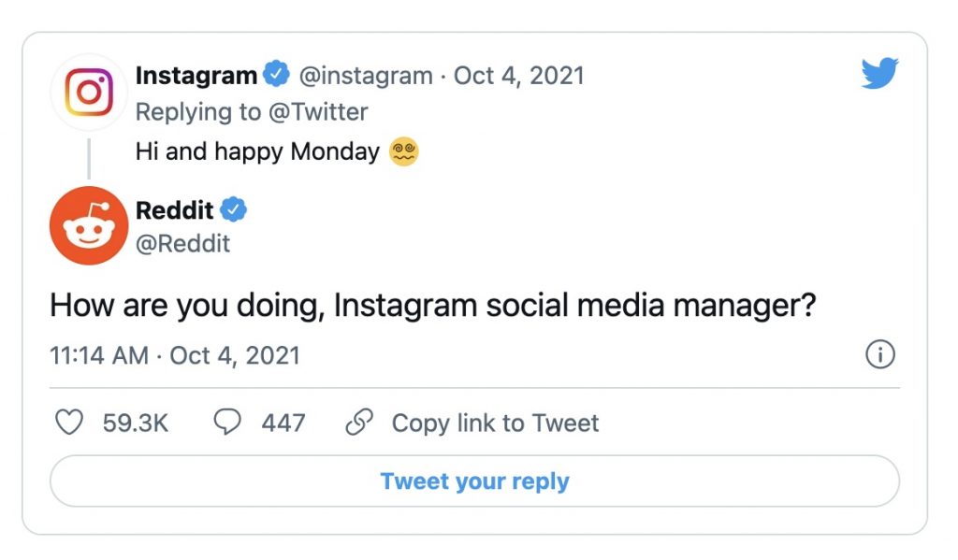Image resolution: width=958 pixels, height=560 pixels.
Task: Click the Instagram profile avatar
Action: (89, 93)
